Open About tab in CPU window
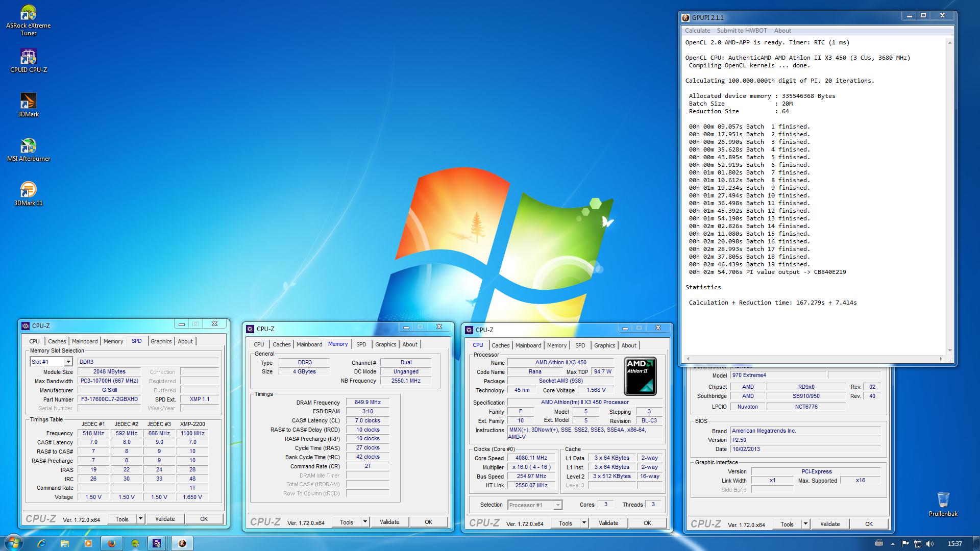 pos(629,345)
